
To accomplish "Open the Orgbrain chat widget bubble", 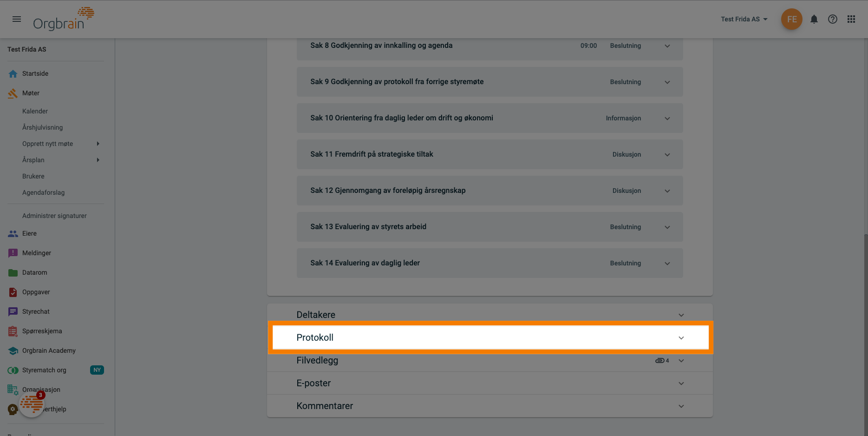I will tap(32, 404).
